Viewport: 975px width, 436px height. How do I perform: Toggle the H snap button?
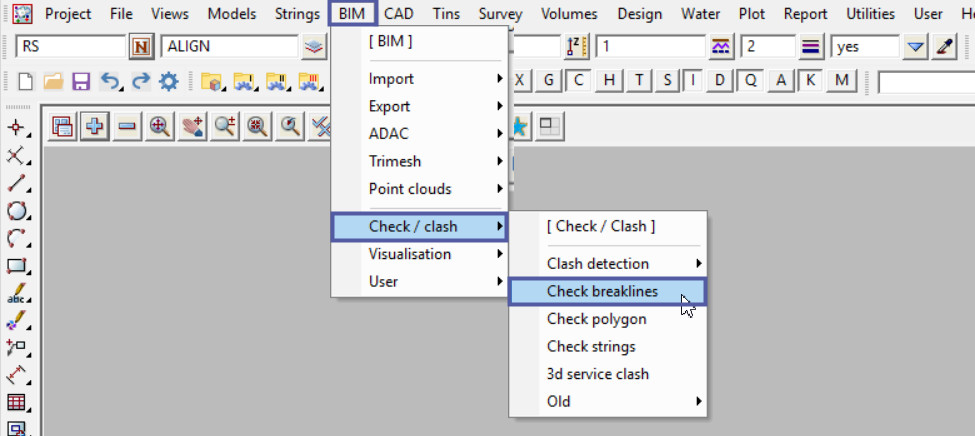click(x=609, y=80)
